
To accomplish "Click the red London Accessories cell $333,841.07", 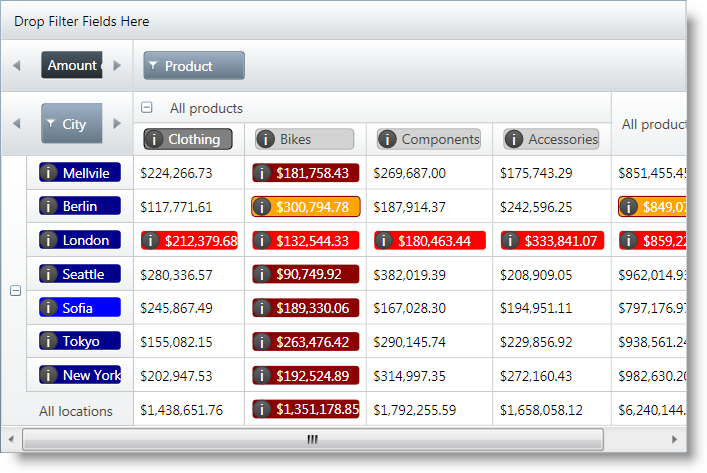I will [552, 241].
